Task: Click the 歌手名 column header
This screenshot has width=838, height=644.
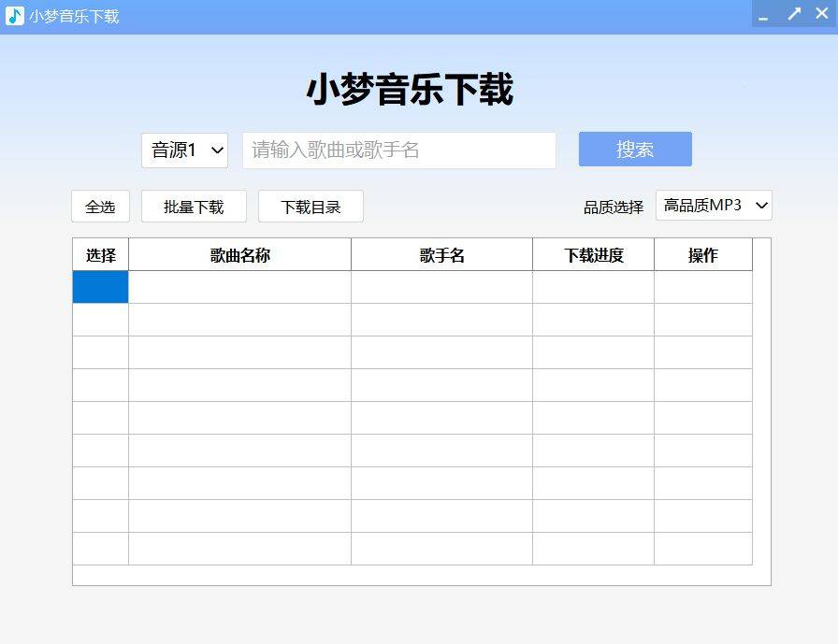Action: click(441, 254)
